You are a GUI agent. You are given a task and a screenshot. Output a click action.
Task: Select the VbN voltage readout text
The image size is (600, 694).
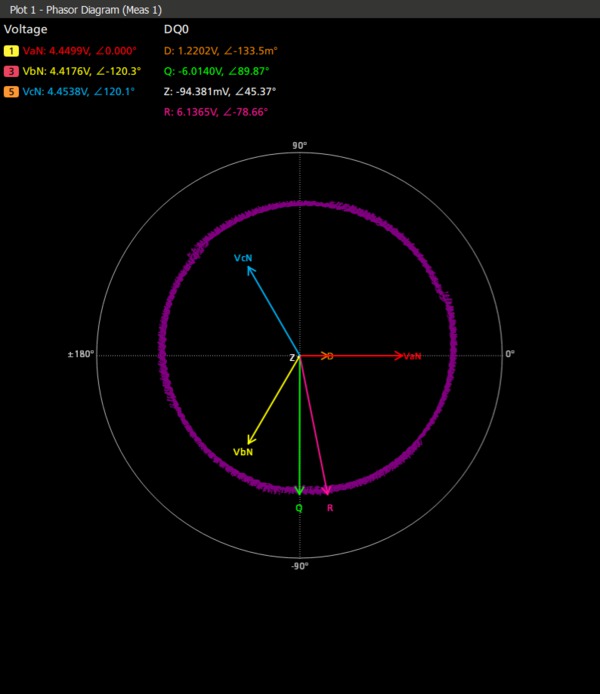pos(81,71)
